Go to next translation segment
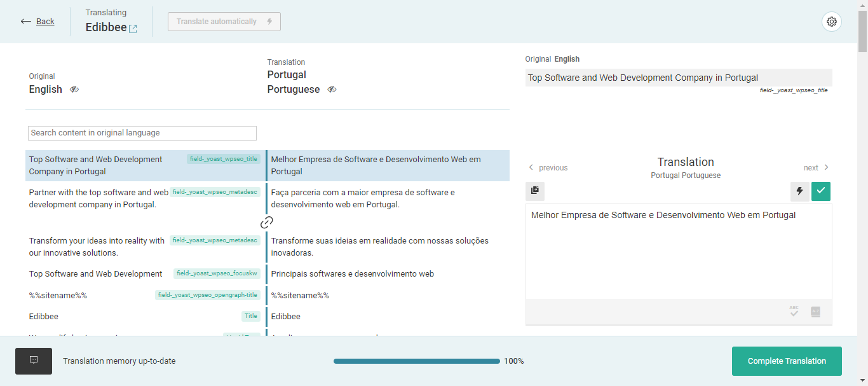 click(817, 168)
